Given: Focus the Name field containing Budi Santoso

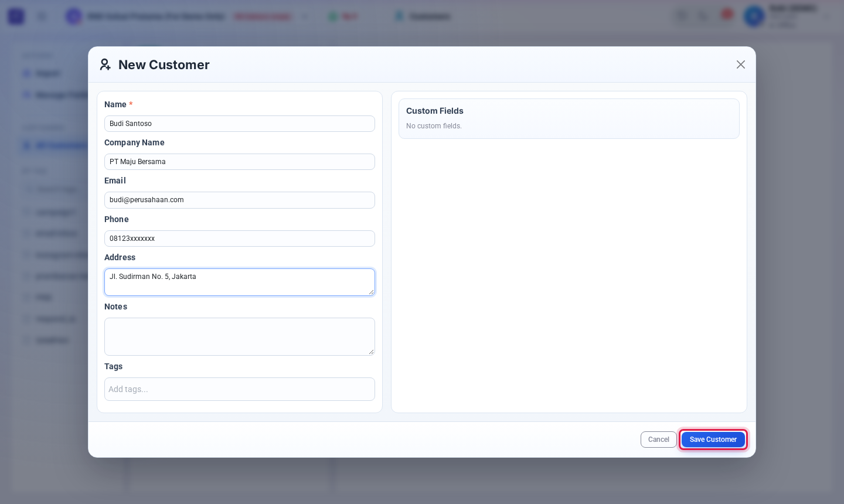Looking at the screenshot, I should point(240,124).
